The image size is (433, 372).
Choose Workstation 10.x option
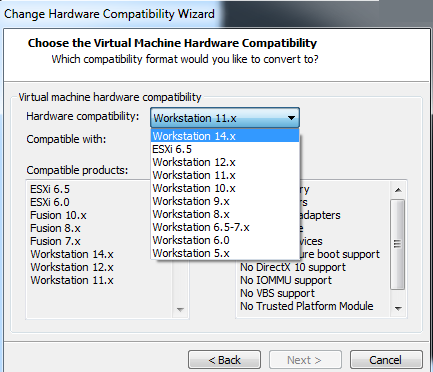(x=225, y=188)
